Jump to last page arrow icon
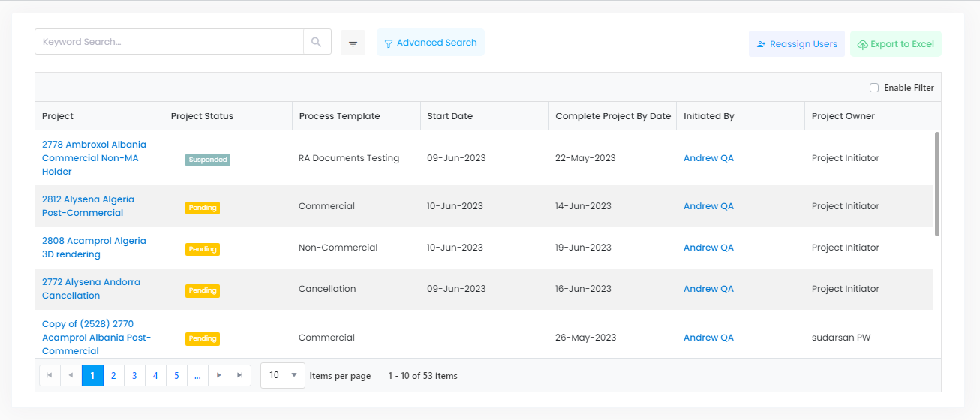Viewport: 980px width, 420px height. pyautogui.click(x=239, y=375)
